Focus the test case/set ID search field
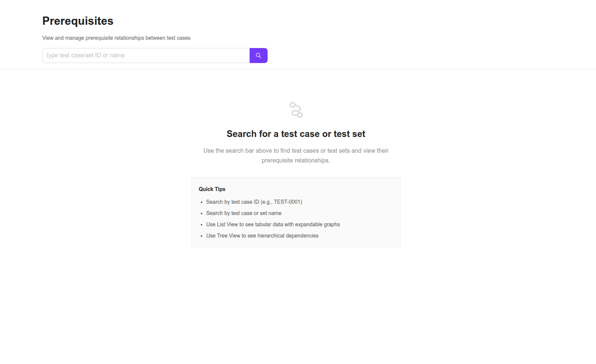 tap(146, 56)
